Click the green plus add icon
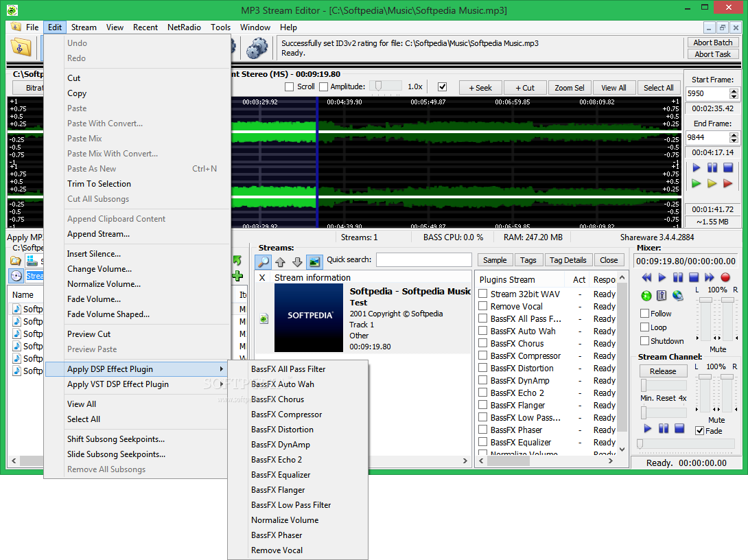The image size is (748, 560). pos(237,276)
